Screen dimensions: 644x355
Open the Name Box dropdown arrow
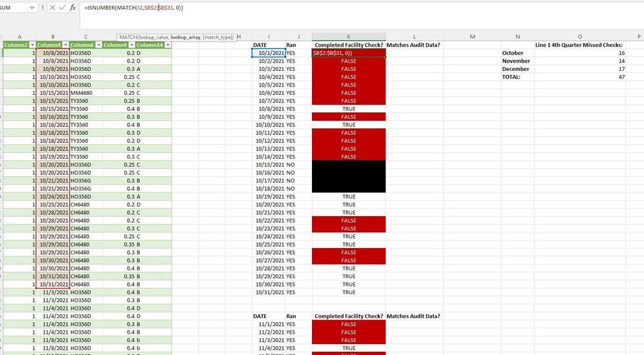tap(32, 7)
